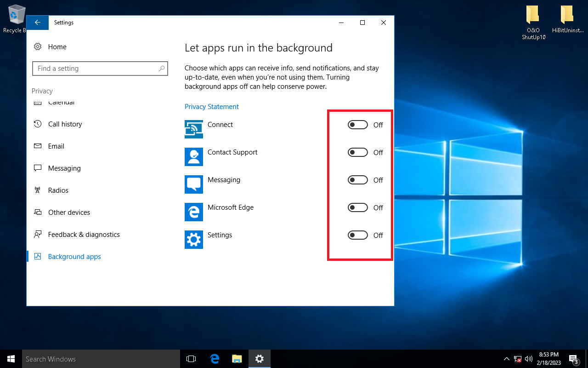The height and width of the screenshot is (368, 588).
Task: Click the Background apps sidebar icon
Action: 38,257
